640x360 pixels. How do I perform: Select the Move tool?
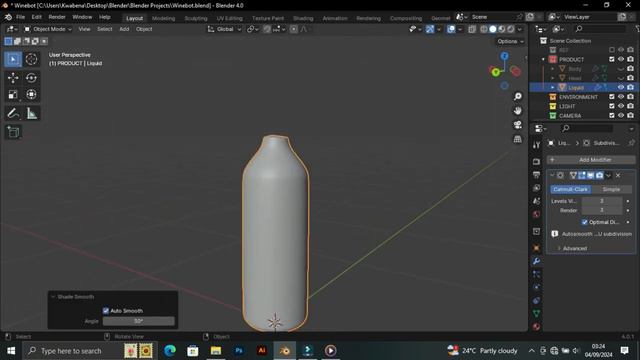[x=13, y=78]
